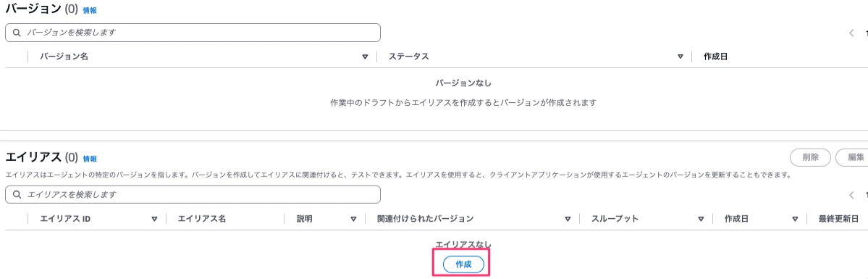868x279 pixels.
Task: Click the 削除 button in alias section
Action: [x=810, y=157]
